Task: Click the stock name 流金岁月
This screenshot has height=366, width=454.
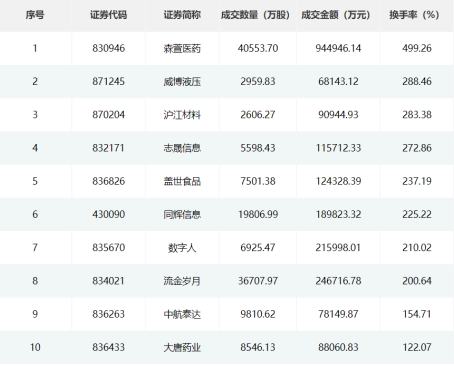Action: 182,281
